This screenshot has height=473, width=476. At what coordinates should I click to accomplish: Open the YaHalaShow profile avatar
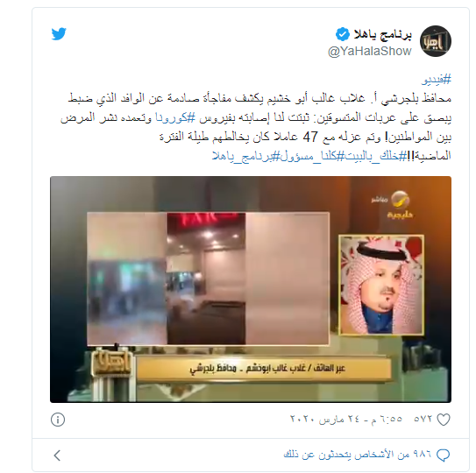(x=436, y=41)
